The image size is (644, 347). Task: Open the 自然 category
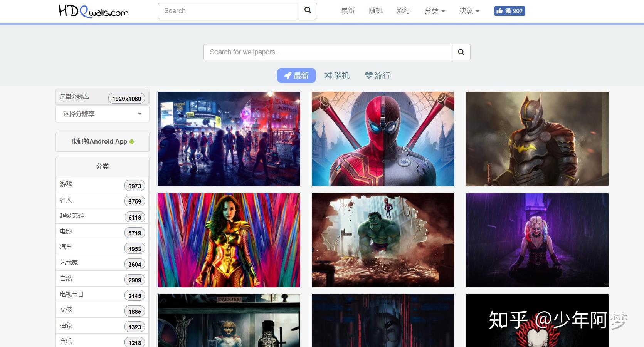[103, 278]
